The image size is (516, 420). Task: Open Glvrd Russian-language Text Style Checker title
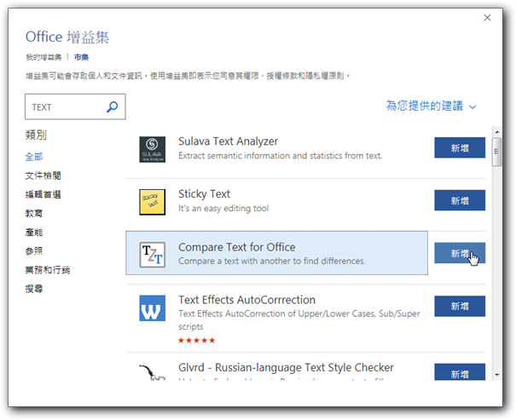pos(286,367)
